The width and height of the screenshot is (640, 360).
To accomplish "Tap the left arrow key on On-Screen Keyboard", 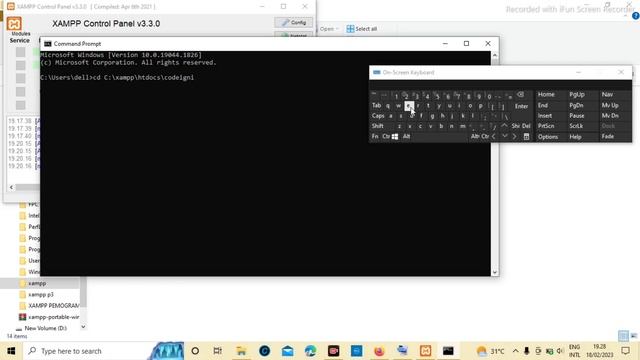I will coord(494,136).
